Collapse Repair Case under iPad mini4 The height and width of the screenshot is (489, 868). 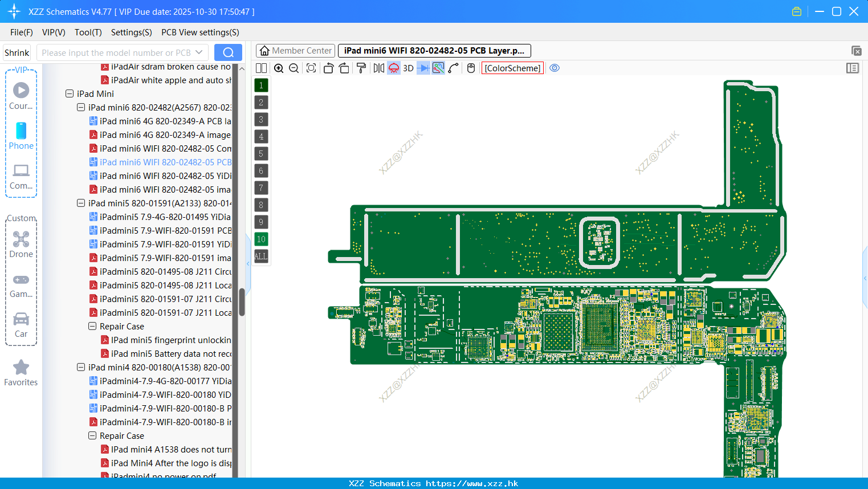pyautogui.click(x=92, y=435)
